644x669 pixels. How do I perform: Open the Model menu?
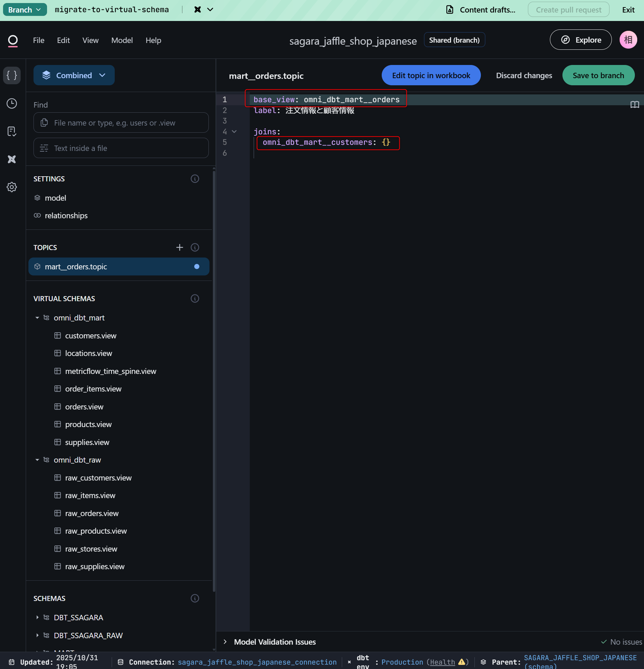(x=122, y=40)
